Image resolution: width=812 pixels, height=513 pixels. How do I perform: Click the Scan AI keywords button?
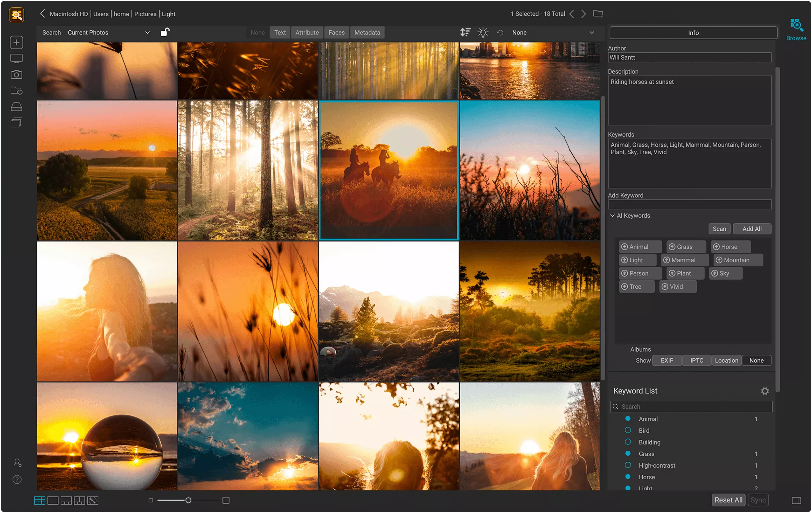click(719, 229)
